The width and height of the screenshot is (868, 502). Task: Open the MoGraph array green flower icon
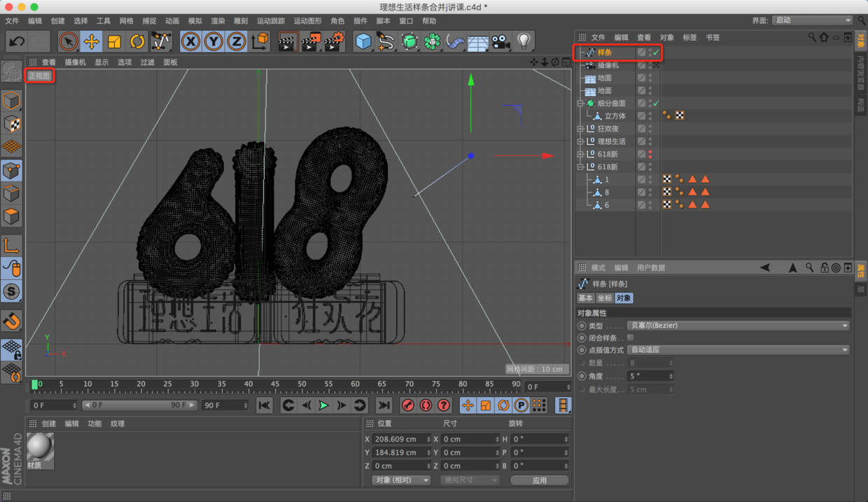[x=433, y=41]
